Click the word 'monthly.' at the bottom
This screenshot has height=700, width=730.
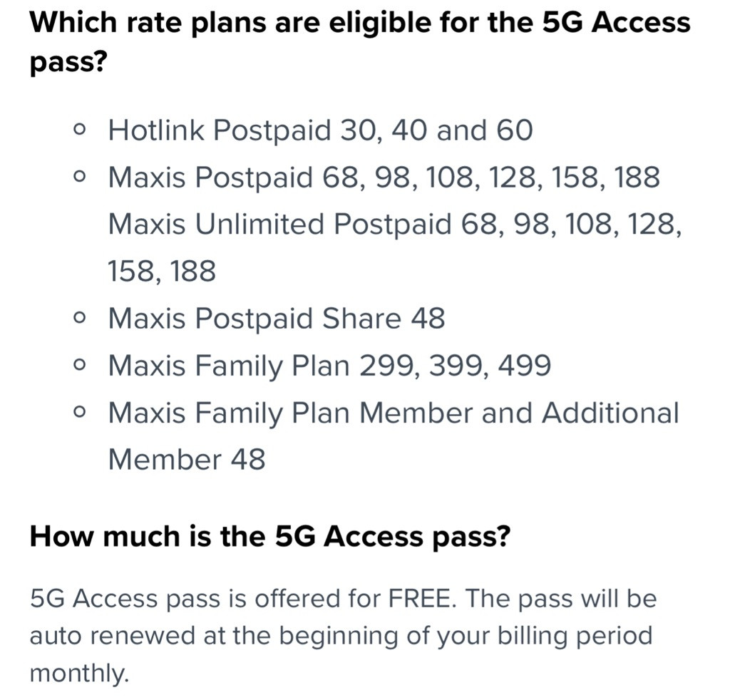click(78, 674)
